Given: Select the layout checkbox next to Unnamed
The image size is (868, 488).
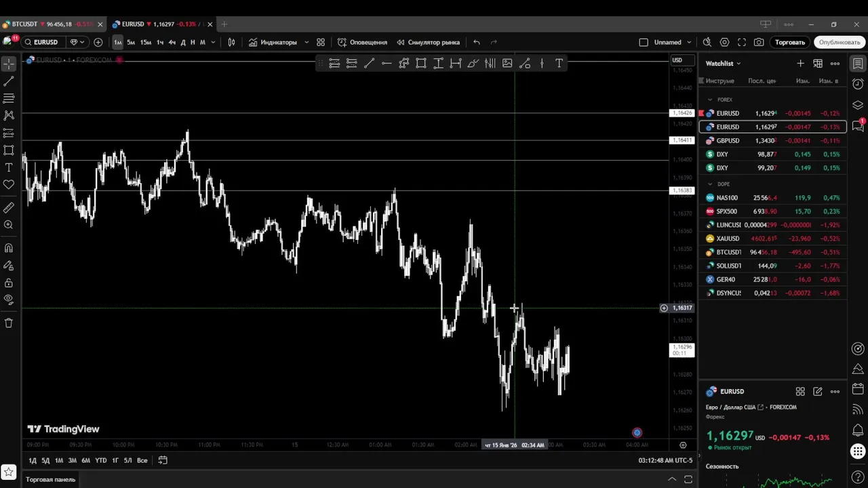Looking at the screenshot, I should (x=644, y=42).
